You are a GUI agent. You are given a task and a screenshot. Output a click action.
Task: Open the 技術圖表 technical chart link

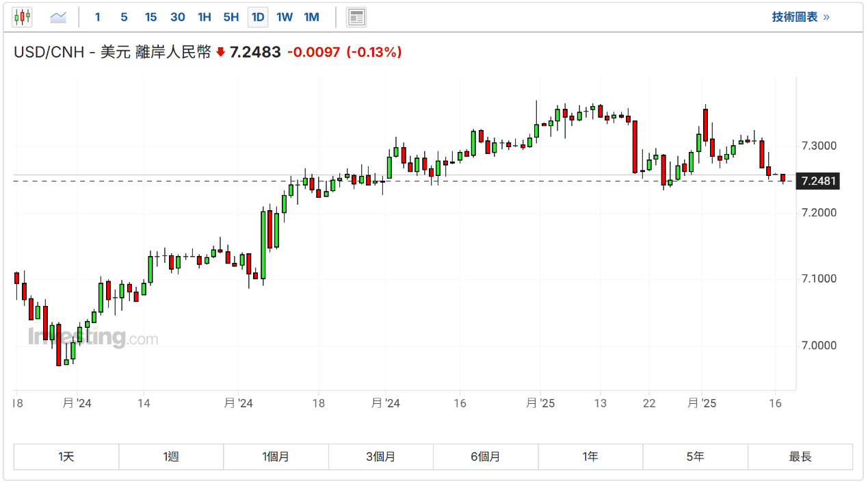(800, 17)
